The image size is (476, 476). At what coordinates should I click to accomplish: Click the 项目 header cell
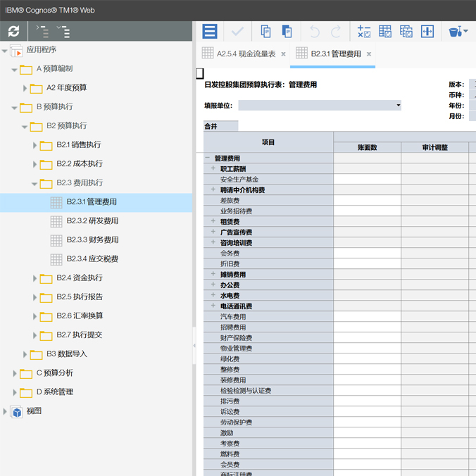coord(268,142)
